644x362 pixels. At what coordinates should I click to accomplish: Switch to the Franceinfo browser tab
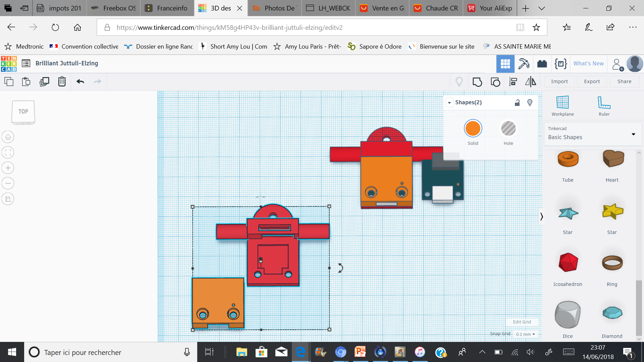tap(167, 8)
